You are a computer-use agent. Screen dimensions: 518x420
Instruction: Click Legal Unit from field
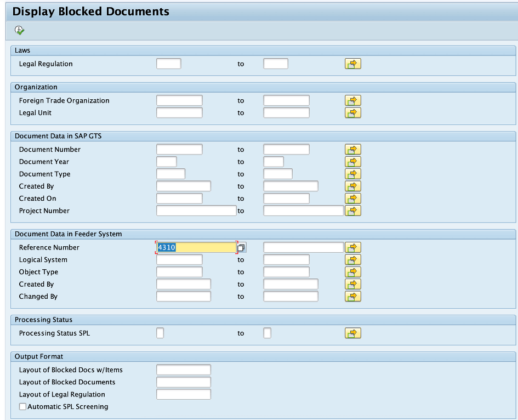point(179,113)
